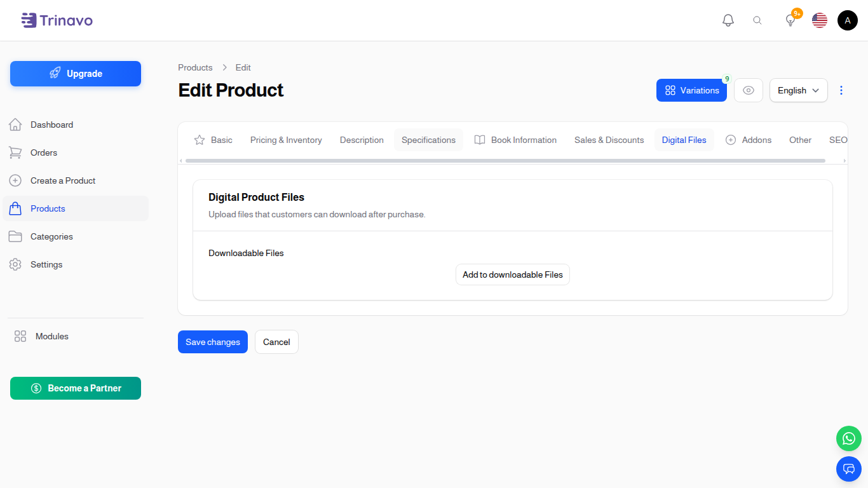The image size is (868, 488).
Task: Click the Products bag icon
Action: tap(15, 208)
